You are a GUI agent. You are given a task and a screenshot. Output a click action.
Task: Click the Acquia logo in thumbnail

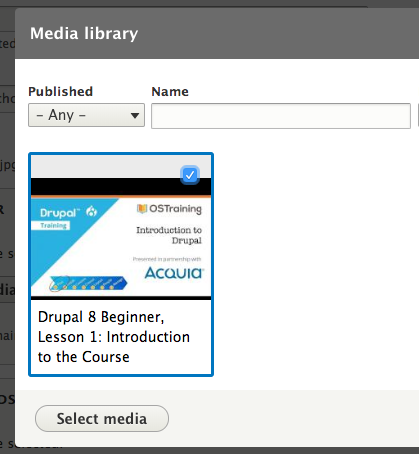[174, 273]
